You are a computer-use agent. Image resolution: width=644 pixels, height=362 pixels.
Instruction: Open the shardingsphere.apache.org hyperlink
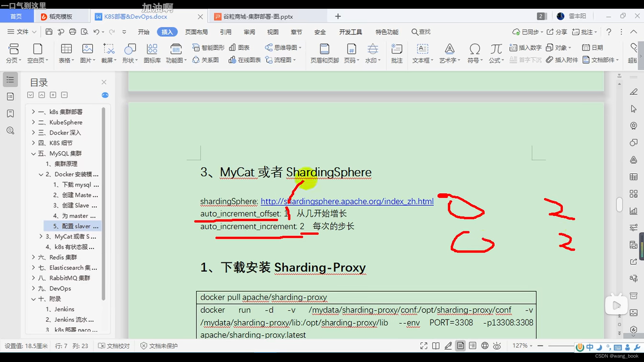coord(347,201)
